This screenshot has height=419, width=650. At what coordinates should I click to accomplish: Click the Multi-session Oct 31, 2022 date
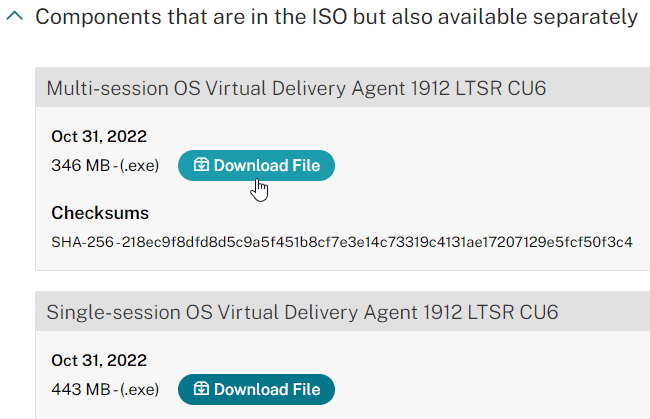[98, 136]
